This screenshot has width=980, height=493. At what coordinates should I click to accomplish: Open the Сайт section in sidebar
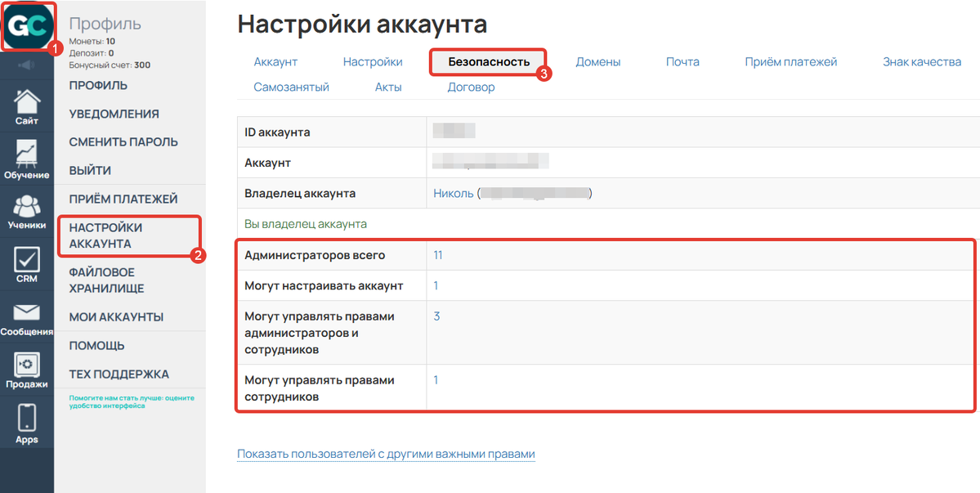(x=26, y=106)
